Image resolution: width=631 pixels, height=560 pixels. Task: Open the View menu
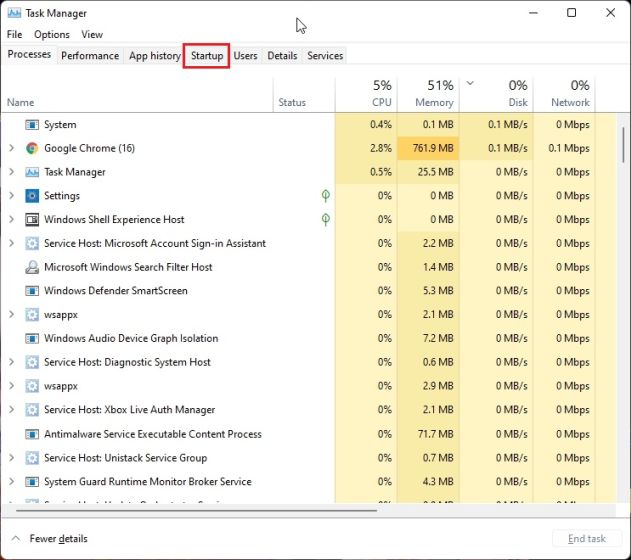[x=92, y=35]
